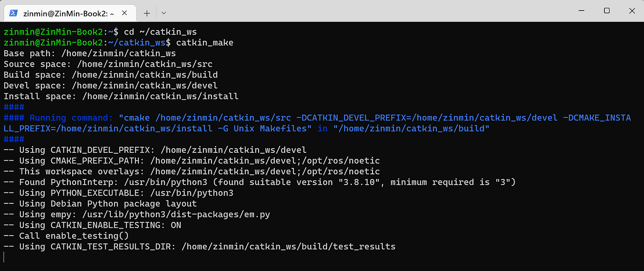
Task: Close the Windows Terminal window
Action: [632, 11]
